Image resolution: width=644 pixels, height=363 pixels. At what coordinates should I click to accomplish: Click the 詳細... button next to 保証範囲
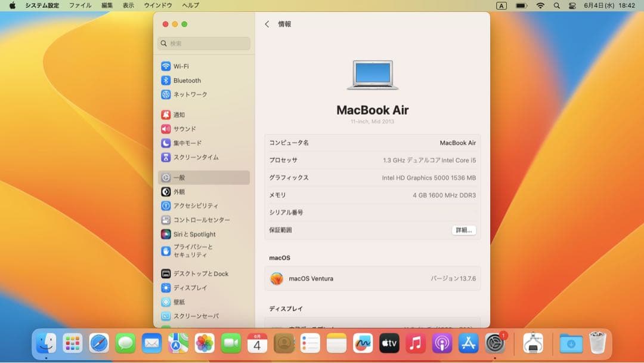coord(463,230)
